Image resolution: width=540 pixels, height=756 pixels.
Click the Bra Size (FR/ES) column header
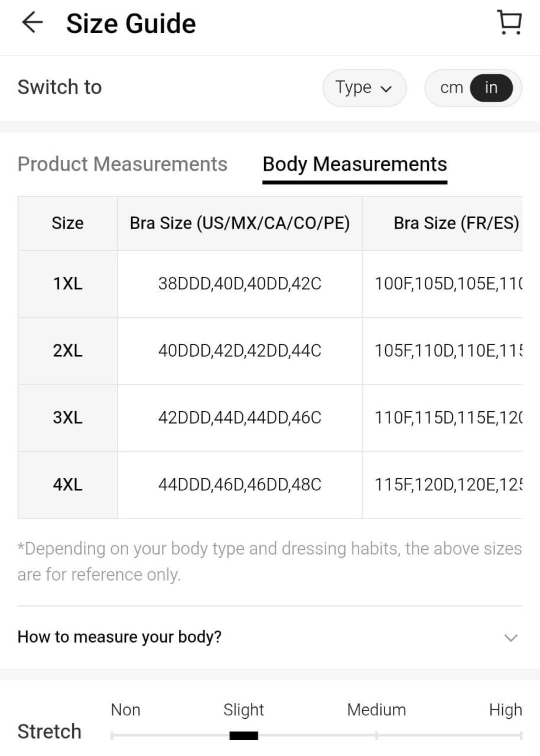point(456,223)
